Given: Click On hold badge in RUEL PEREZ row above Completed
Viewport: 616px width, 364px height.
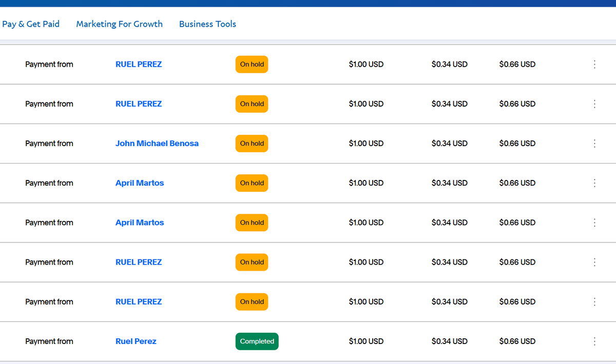Looking at the screenshot, I should 252,302.
